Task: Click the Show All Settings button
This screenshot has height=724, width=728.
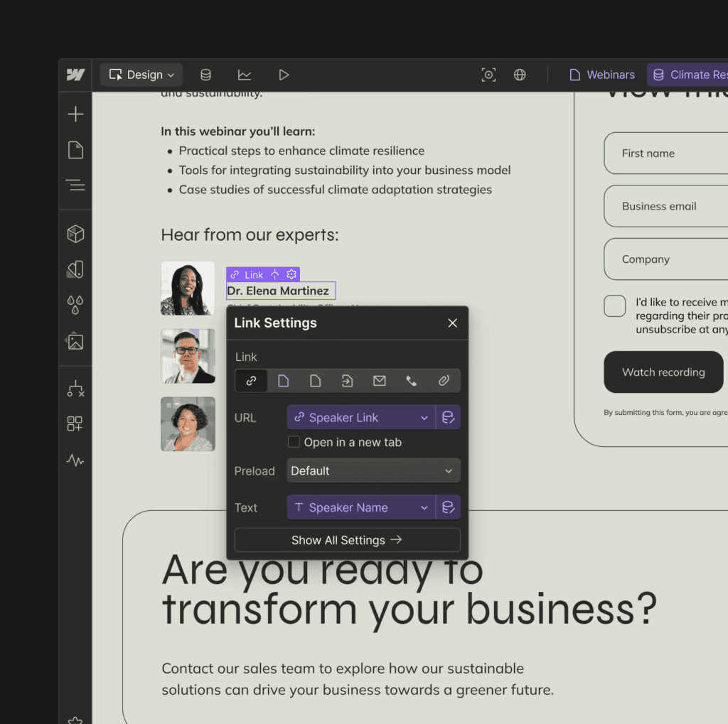Action: click(x=347, y=540)
